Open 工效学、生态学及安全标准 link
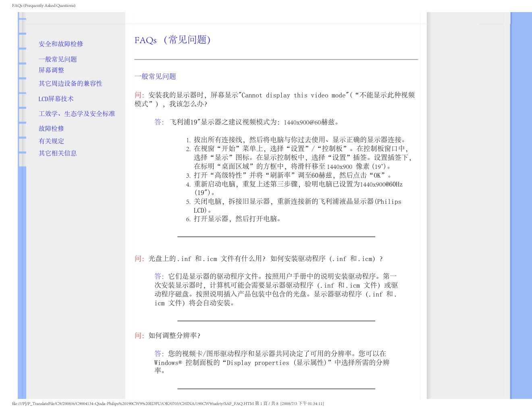The image size is (532, 411). pos(77,114)
